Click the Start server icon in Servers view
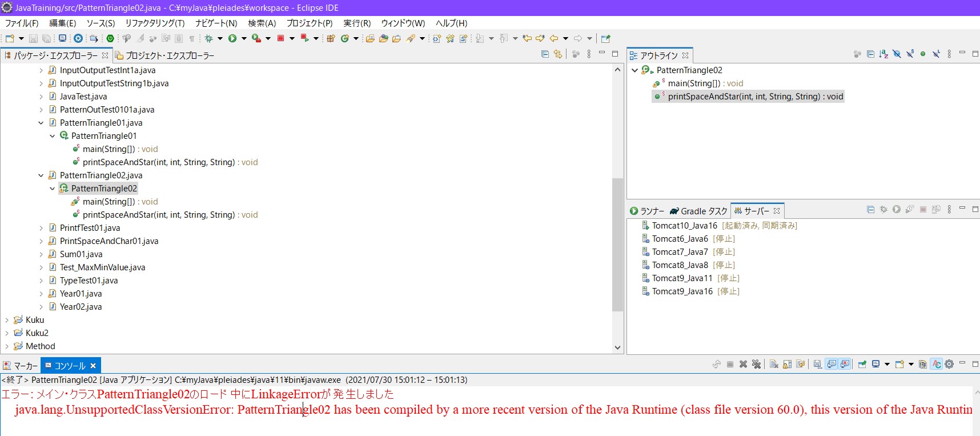980x436 pixels. click(897, 210)
